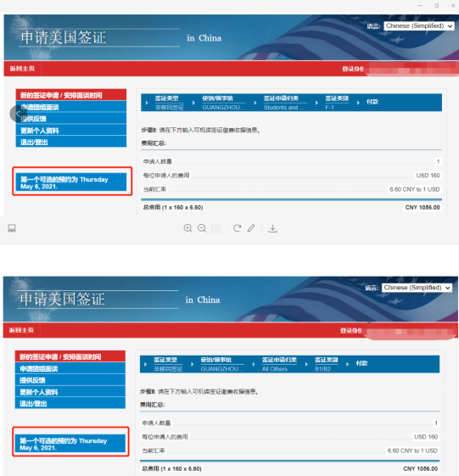Zoom out with the magnifier minus icon
This screenshot has width=459, height=476.
pos(202,228)
